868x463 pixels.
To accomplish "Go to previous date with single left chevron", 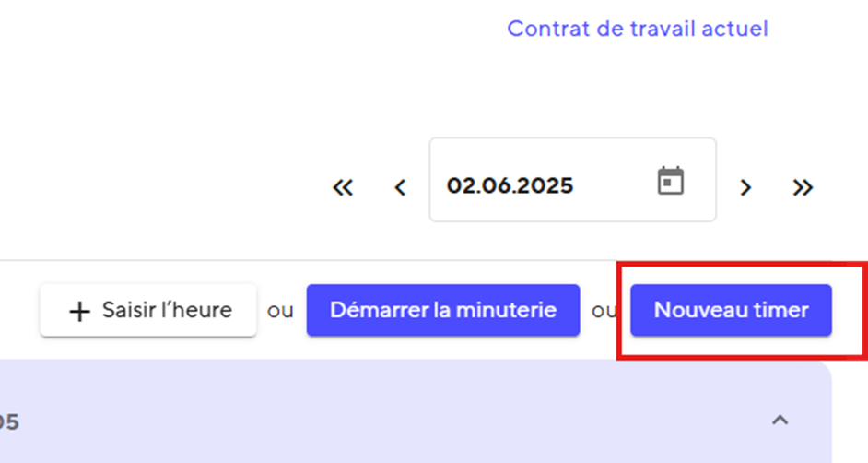I will [x=400, y=187].
